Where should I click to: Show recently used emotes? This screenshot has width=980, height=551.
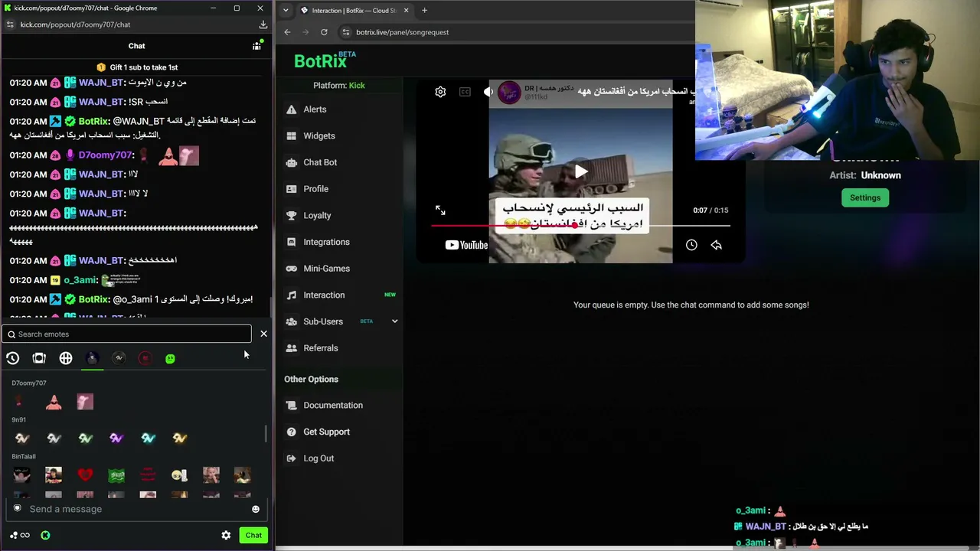pyautogui.click(x=13, y=358)
